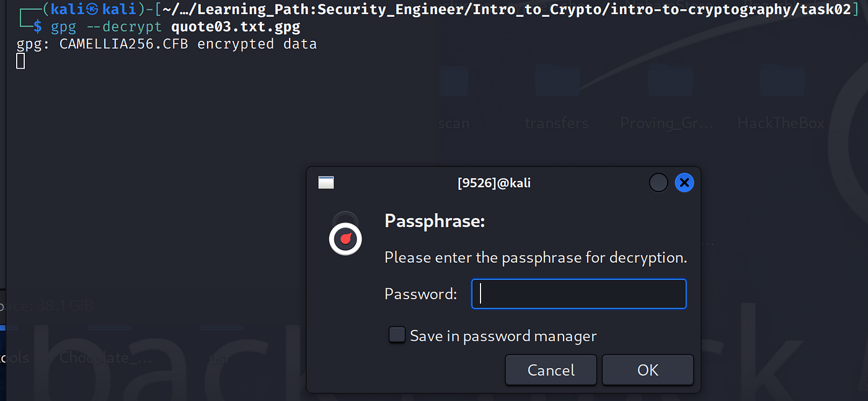868x401 pixels.
Task: Click the Save in password manager label
Action: [x=503, y=336]
